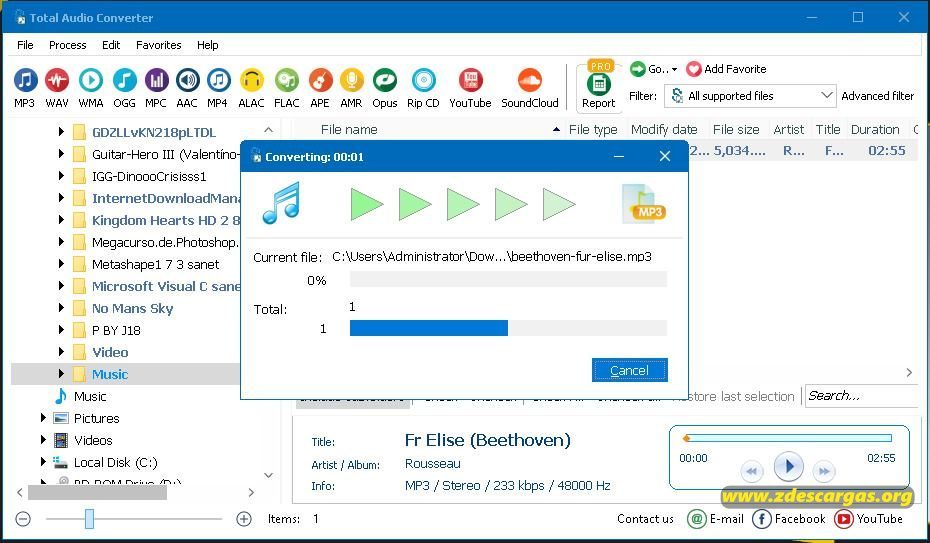Play the audio preview
The height and width of the screenshot is (543, 930).
788,467
